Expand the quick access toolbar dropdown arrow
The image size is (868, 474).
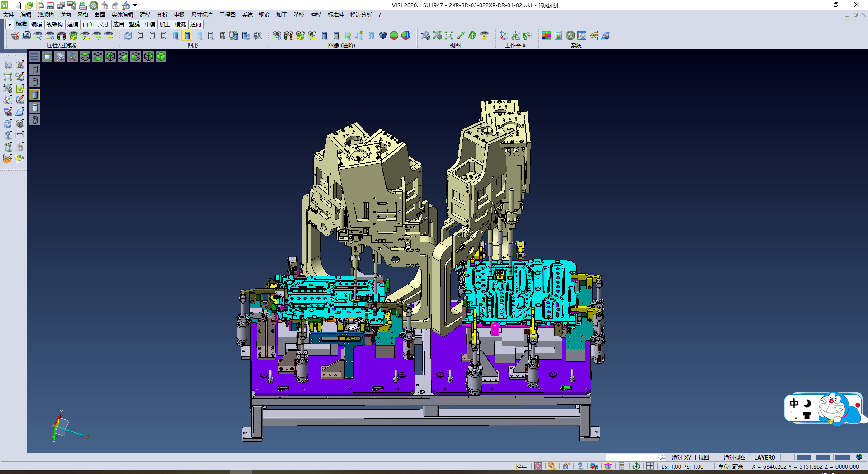coord(135,5)
